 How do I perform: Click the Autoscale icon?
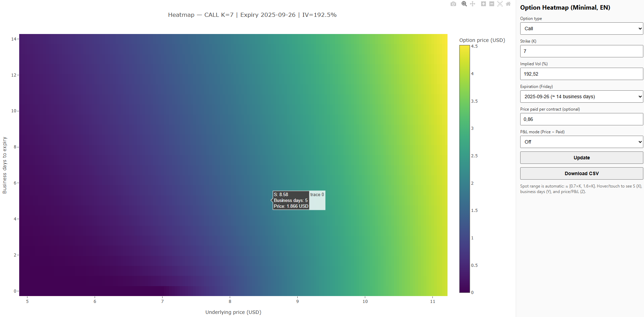(500, 4)
